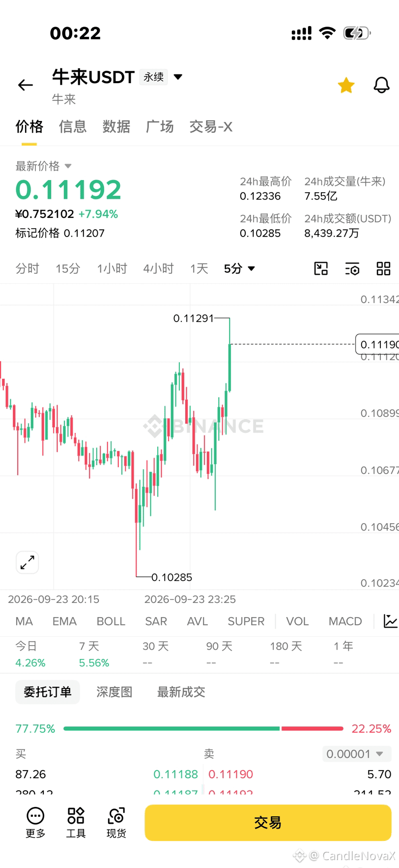Switch to the 深度图 tab
Viewport: 399px width, 868px height.
(114, 692)
